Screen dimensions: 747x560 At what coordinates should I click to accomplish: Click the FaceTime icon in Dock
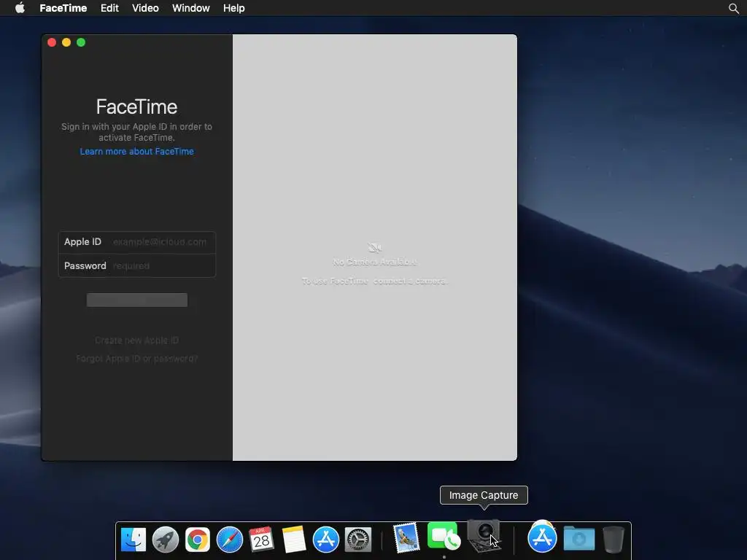coord(444,536)
